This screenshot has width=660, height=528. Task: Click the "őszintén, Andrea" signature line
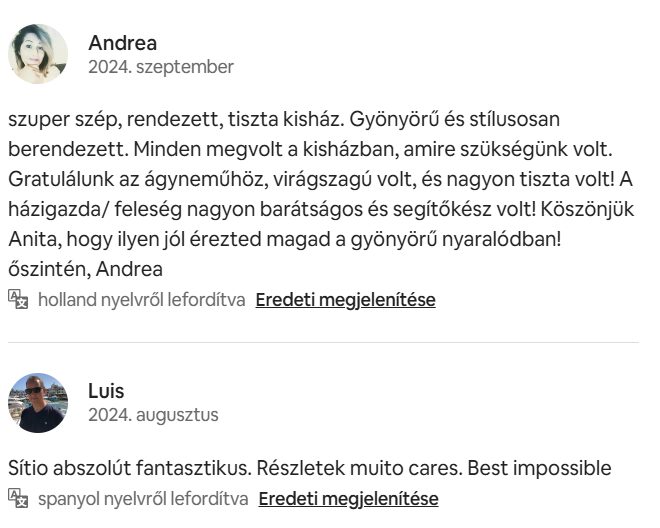(86, 268)
